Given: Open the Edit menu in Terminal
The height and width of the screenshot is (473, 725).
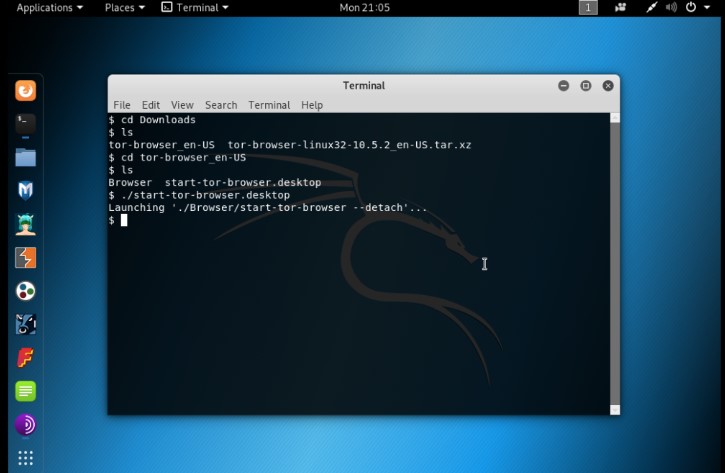Looking at the screenshot, I should pyautogui.click(x=151, y=105).
